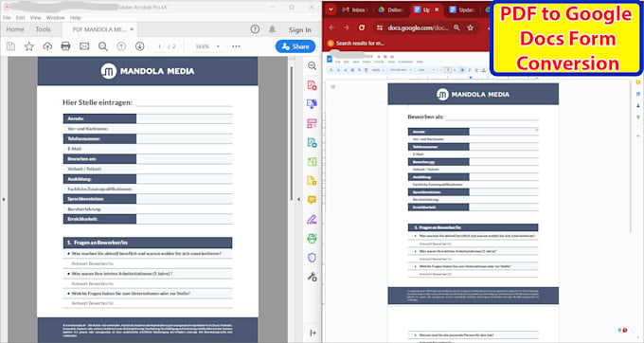This screenshot has height=343, width=644.
Task: Click the zoom magnifier in Chrome address bar
Action: pos(456,27)
